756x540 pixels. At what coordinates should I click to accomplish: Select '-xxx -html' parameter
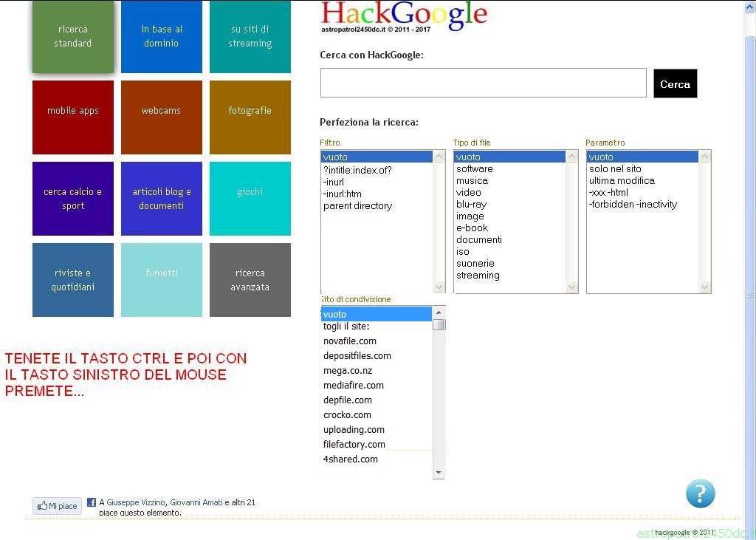click(x=643, y=192)
